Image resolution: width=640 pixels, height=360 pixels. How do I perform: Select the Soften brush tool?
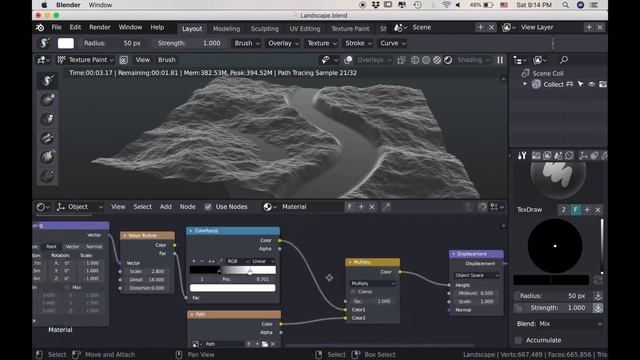tap(47, 100)
